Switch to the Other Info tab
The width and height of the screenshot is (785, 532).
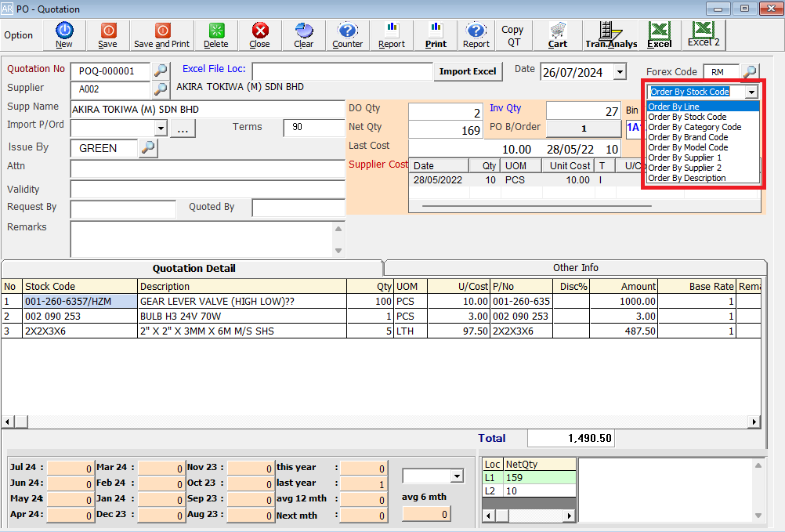pyautogui.click(x=575, y=268)
